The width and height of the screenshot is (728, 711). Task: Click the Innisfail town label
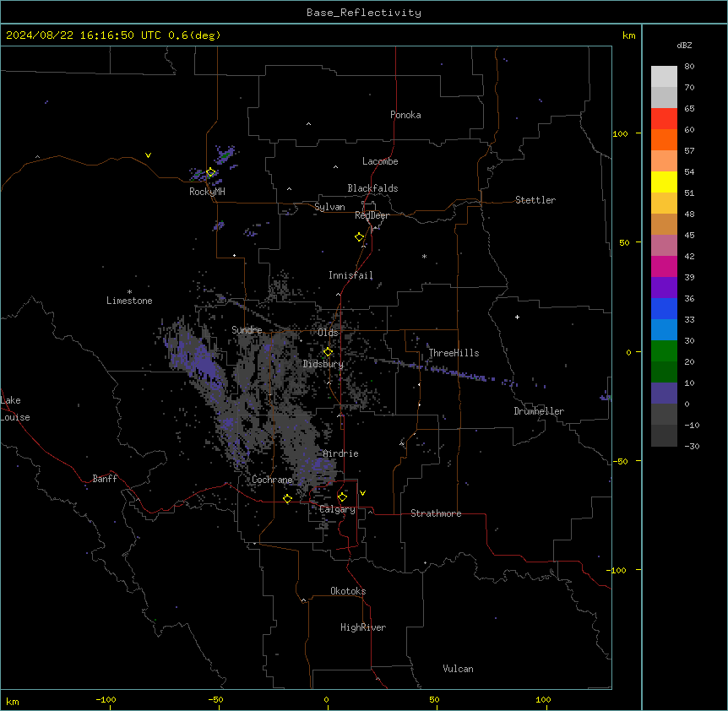point(350,275)
